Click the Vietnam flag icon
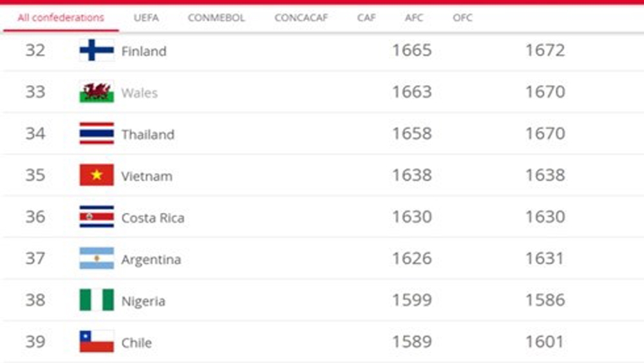 coord(97,175)
